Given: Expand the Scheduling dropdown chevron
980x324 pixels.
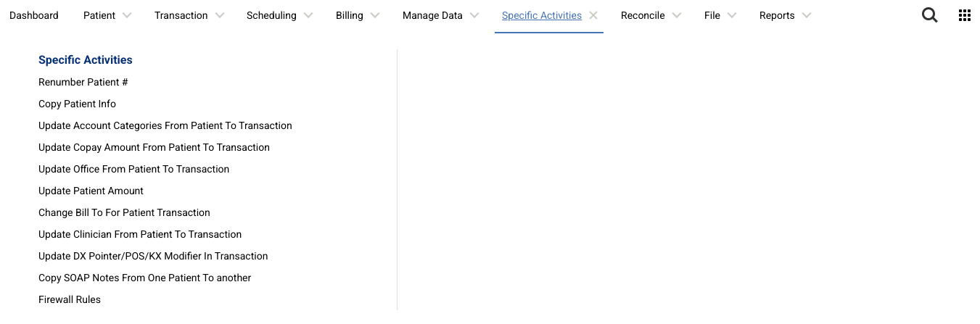Looking at the screenshot, I should tap(308, 15).
